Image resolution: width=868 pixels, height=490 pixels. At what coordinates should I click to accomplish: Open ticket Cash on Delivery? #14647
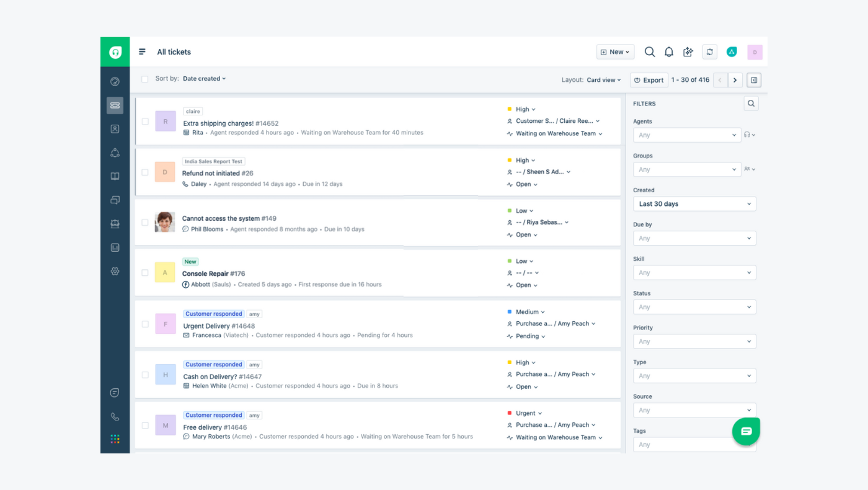[x=223, y=376]
